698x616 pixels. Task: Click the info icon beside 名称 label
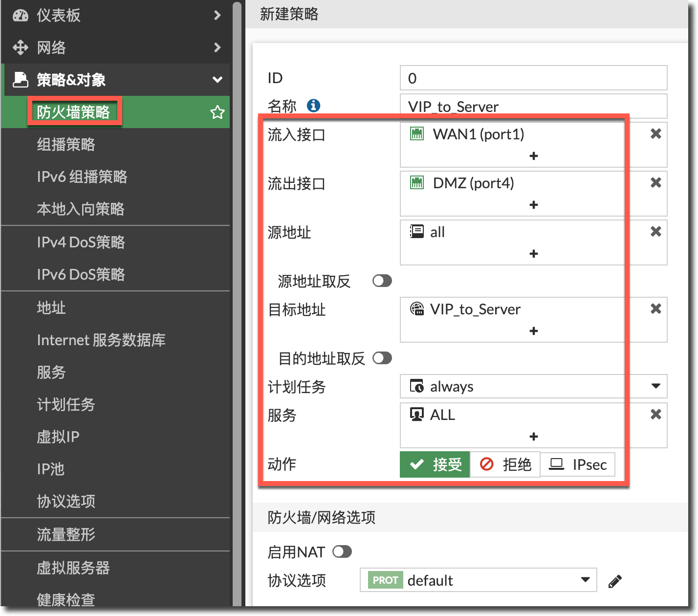pyautogui.click(x=313, y=106)
